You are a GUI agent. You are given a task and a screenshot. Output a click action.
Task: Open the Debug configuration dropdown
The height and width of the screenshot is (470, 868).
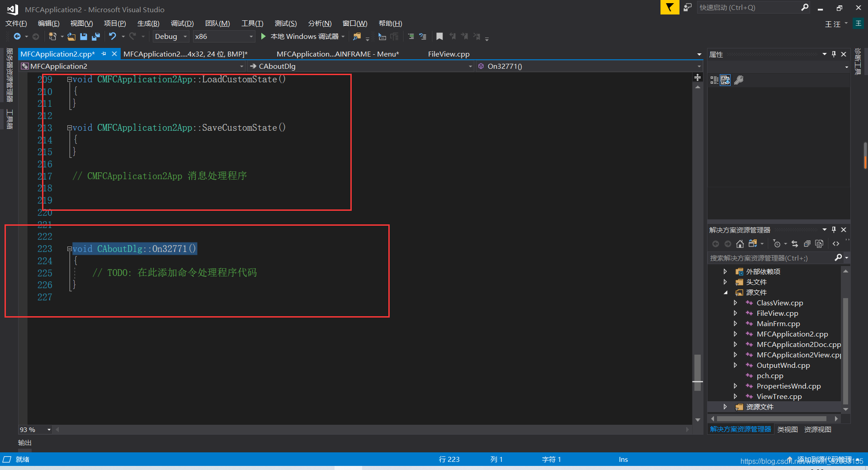pyautogui.click(x=171, y=36)
